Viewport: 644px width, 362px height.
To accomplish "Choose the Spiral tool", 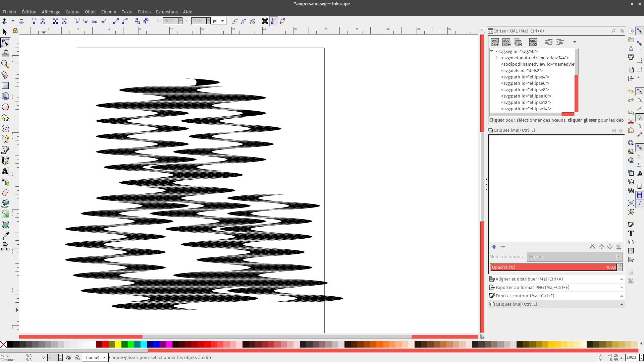I will [5, 129].
